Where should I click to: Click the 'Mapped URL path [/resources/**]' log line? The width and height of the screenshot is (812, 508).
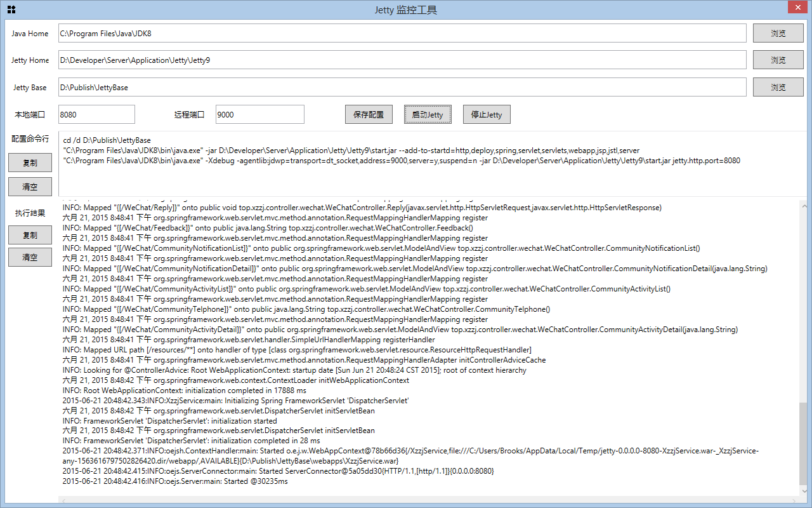[297, 350]
